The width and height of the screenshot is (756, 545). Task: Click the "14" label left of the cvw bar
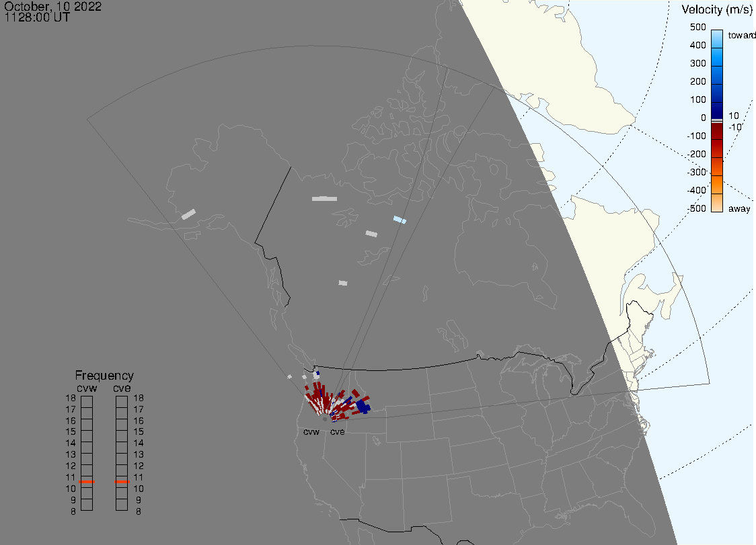[71, 444]
